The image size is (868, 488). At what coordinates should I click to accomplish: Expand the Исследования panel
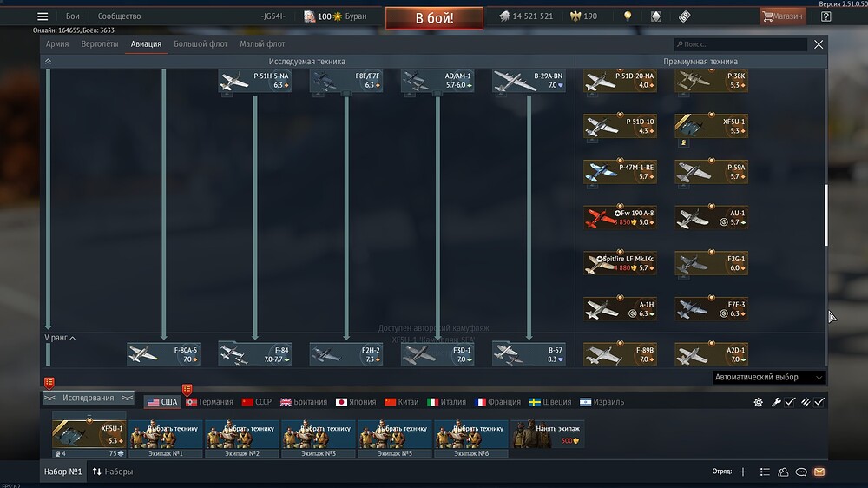pyautogui.click(x=88, y=398)
